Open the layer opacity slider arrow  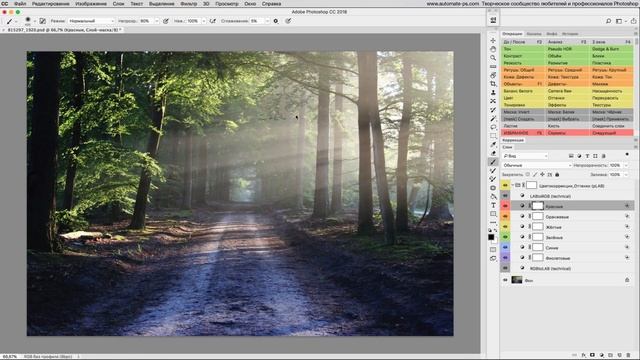(626, 165)
